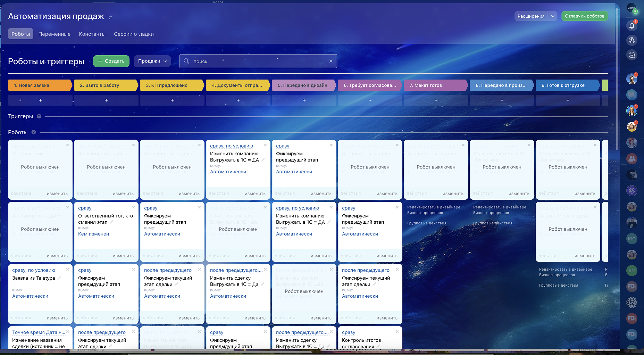The width and height of the screenshot is (644, 355).
Task: Open the speech bubble with arrows icon
Action: click(x=632, y=55)
